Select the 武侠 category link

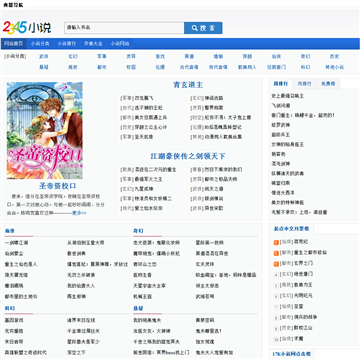[x=44, y=56]
